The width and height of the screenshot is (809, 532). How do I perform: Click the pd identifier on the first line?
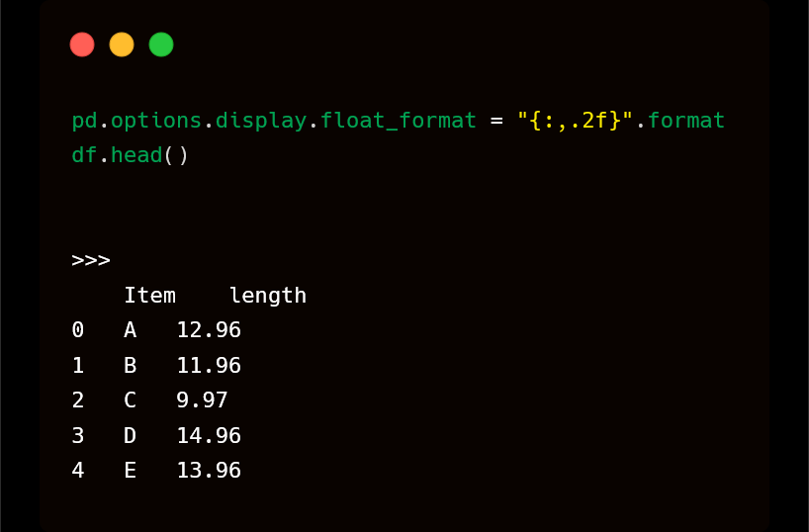coord(84,121)
